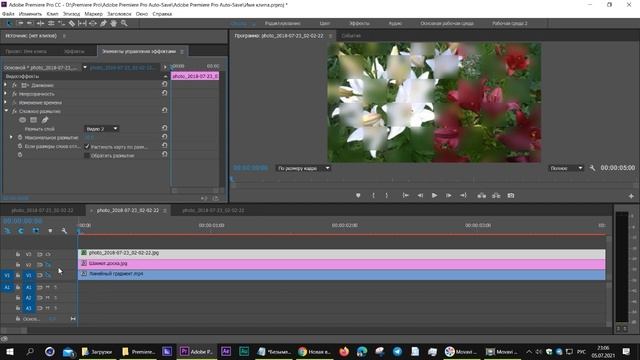Mark Out point in Program monitor

pyautogui.click(x=387, y=196)
